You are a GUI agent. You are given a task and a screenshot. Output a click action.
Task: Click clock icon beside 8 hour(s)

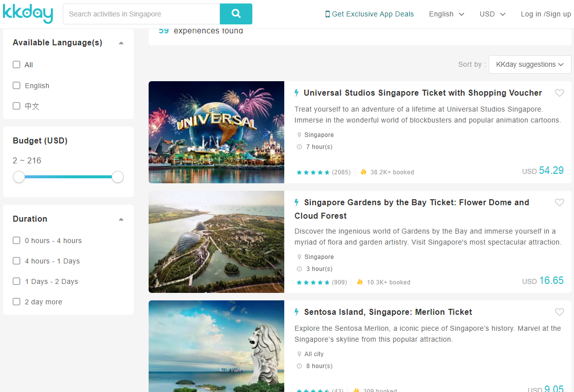pos(299,366)
